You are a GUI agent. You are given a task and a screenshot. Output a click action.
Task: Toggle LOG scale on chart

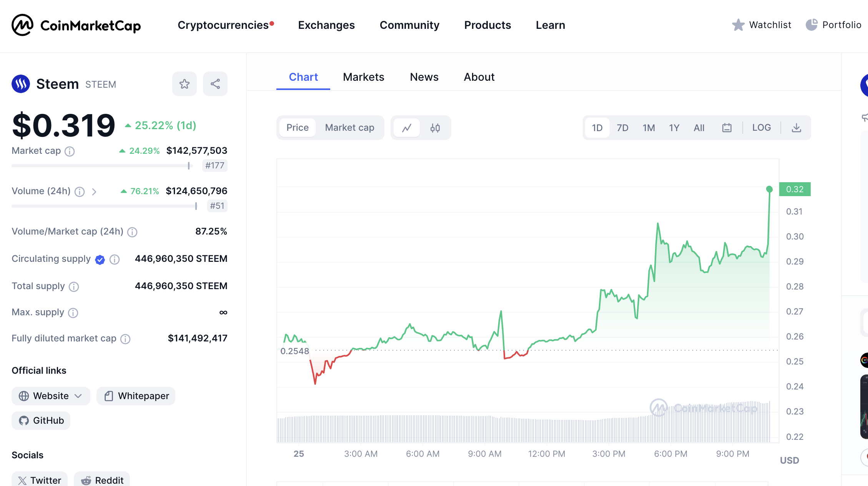[762, 128]
